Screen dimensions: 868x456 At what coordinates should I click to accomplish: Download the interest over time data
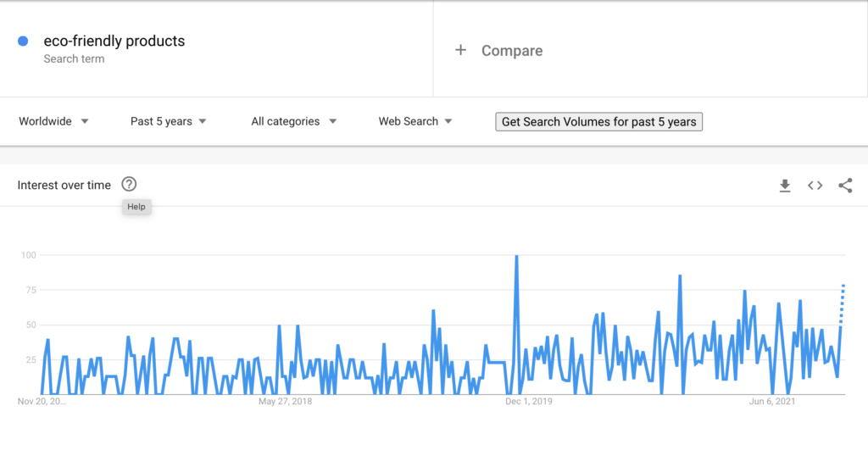click(784, 186)
